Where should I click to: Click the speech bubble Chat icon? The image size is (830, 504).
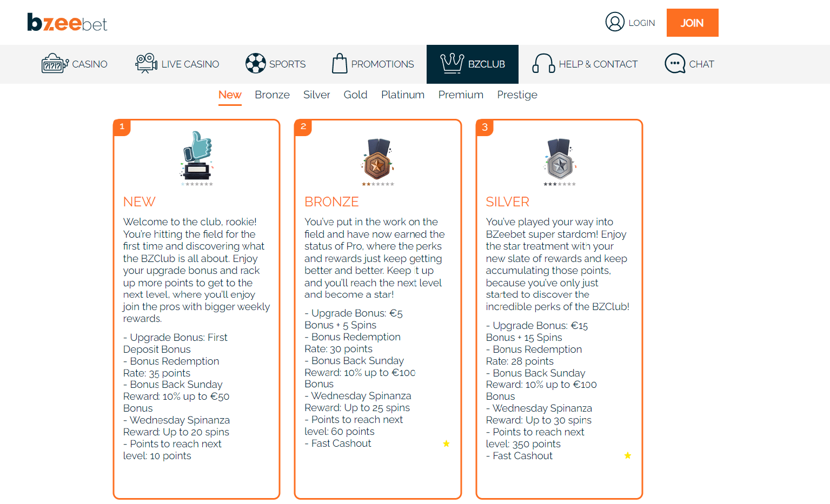[x=675, y=63]
